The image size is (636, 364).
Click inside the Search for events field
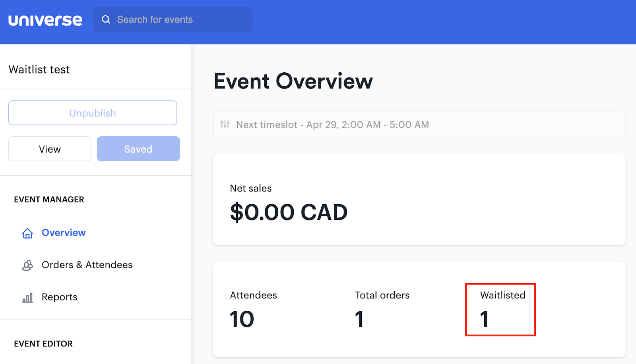click(x=173, y=19)
